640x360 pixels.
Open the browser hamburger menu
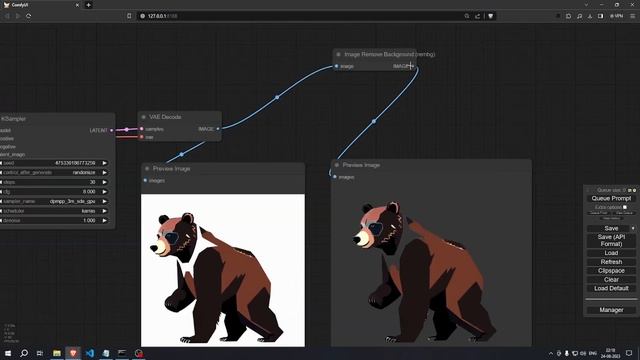coord(632,16)
